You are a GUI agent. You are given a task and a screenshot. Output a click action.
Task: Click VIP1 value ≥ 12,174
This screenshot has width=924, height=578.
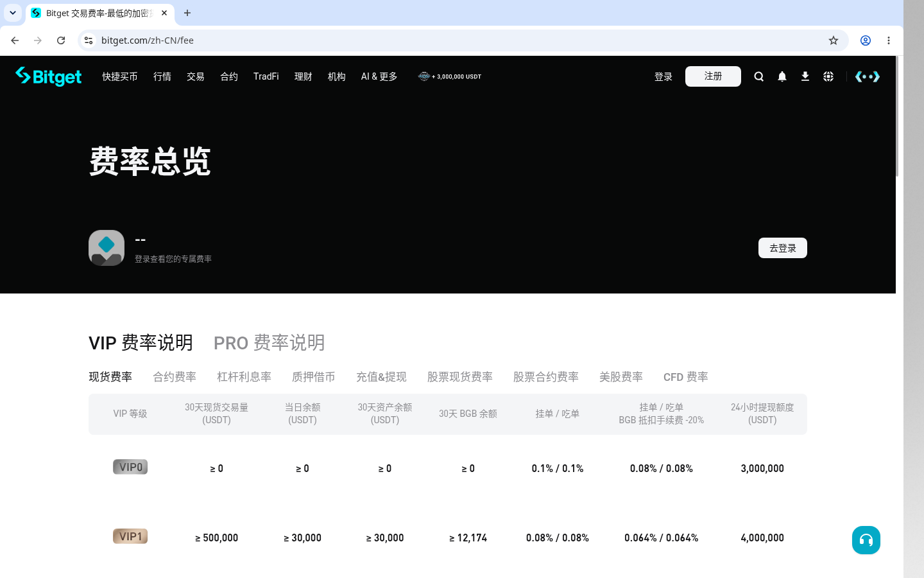pyautogui.click(x=468, y=538)
